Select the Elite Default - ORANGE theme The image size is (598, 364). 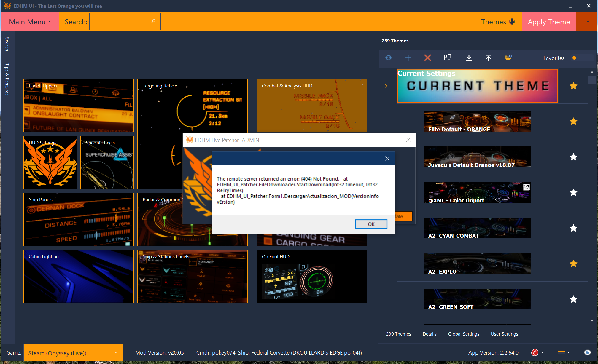(478, 122)
